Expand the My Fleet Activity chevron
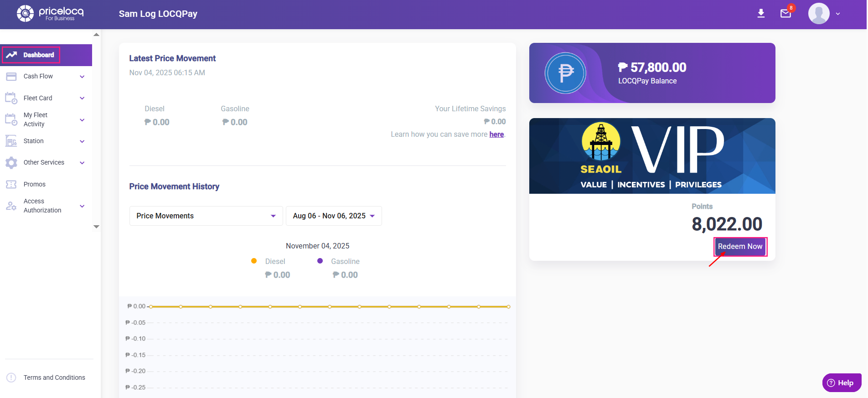Screen dimensions: 868x398 82,120
